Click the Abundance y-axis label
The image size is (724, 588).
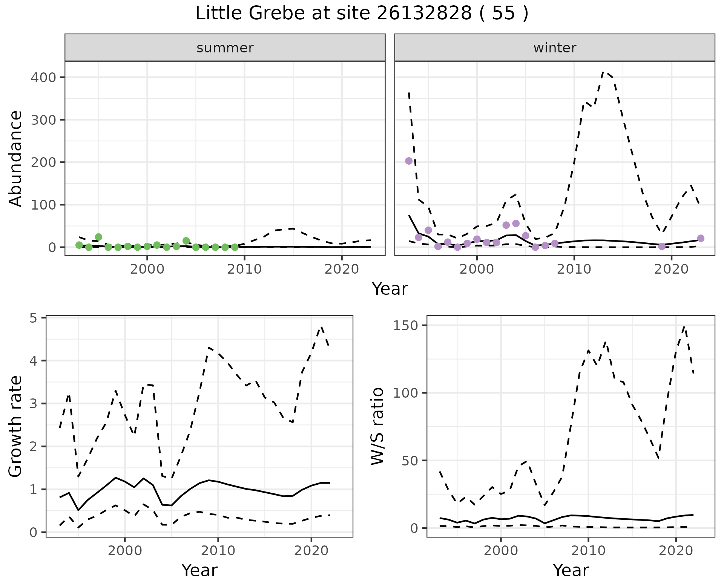(16, 158)
